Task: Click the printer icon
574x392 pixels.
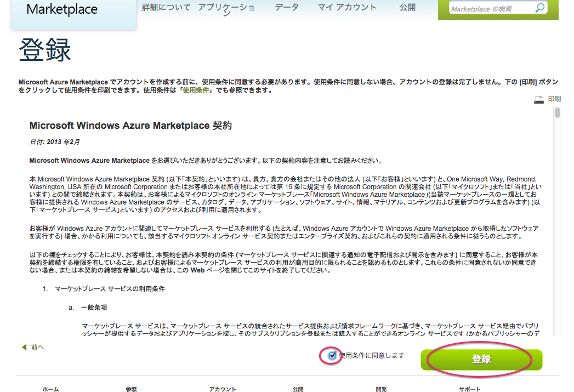Action: click(538, 100)
